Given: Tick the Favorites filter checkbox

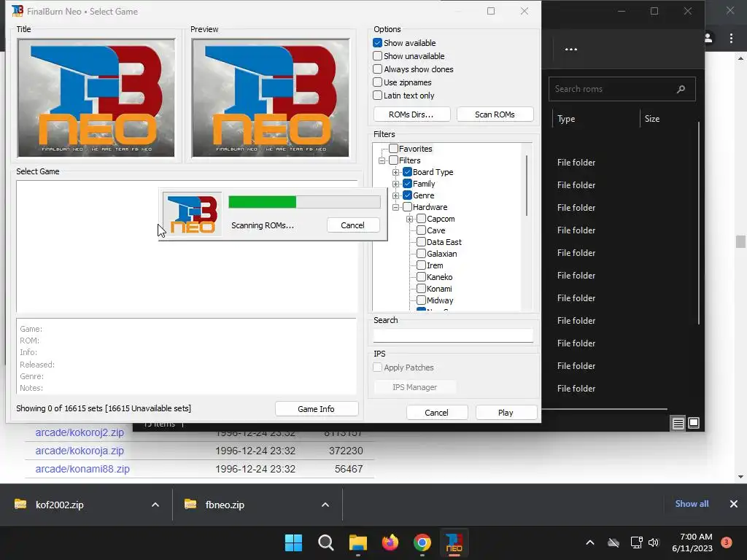Looking at the screenshot, I should [393, 149].
